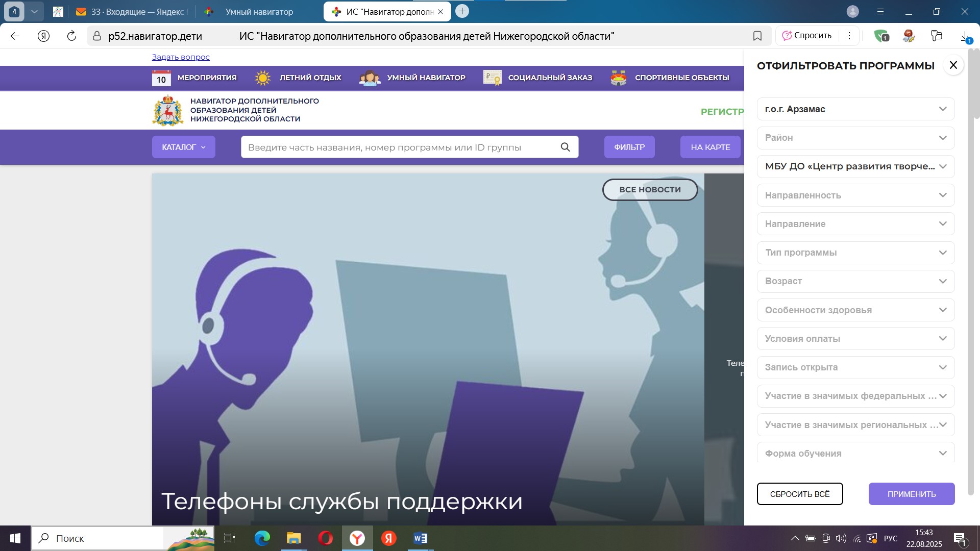The image size is (980, 551).
Task: Expand the Направленность dropdown
Action: [855, 195]
